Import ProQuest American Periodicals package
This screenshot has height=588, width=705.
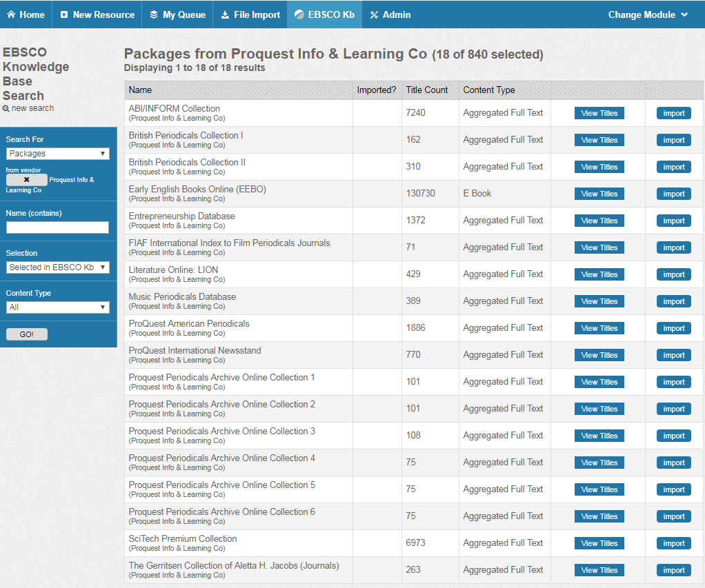[x=673, y=328]
